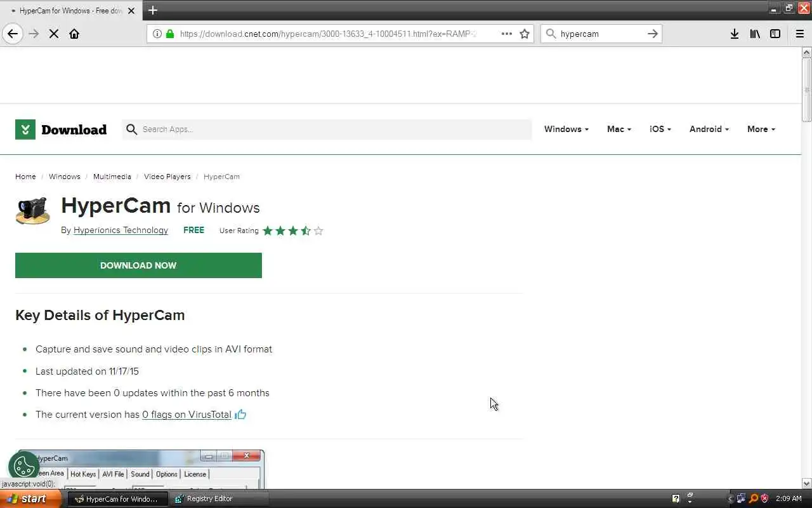Expand the Android menu dropdown
Viewport: 812px width, 508px height.
click(x=709, y=129)
